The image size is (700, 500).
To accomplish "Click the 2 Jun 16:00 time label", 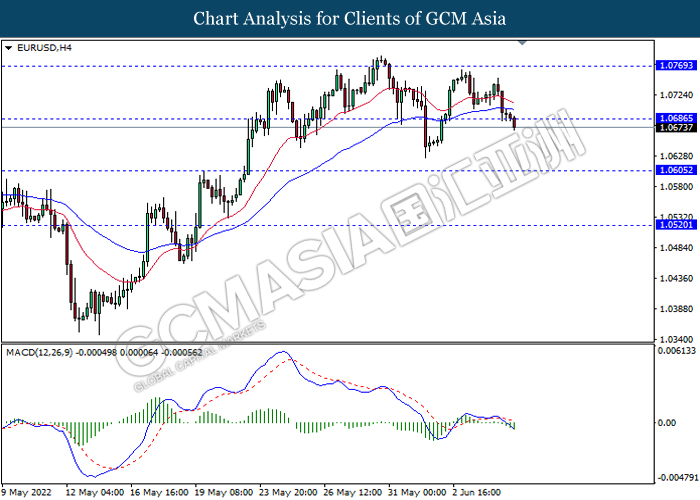I will click(x=477, y=492).
